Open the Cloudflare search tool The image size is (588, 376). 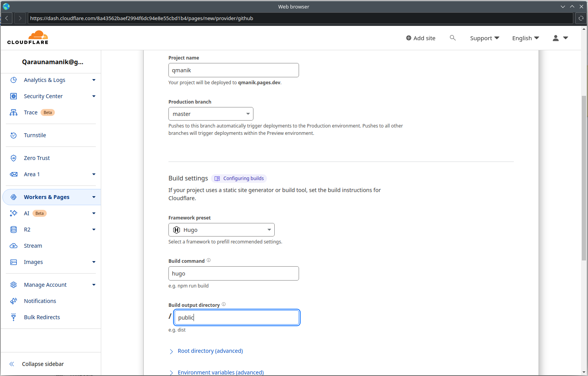pyautogui.click(x=452, y=38)
